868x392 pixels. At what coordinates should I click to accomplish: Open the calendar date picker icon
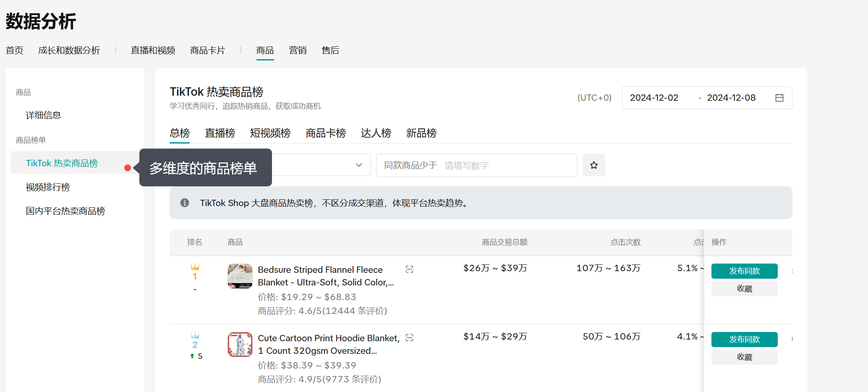[x=779, y=98]
